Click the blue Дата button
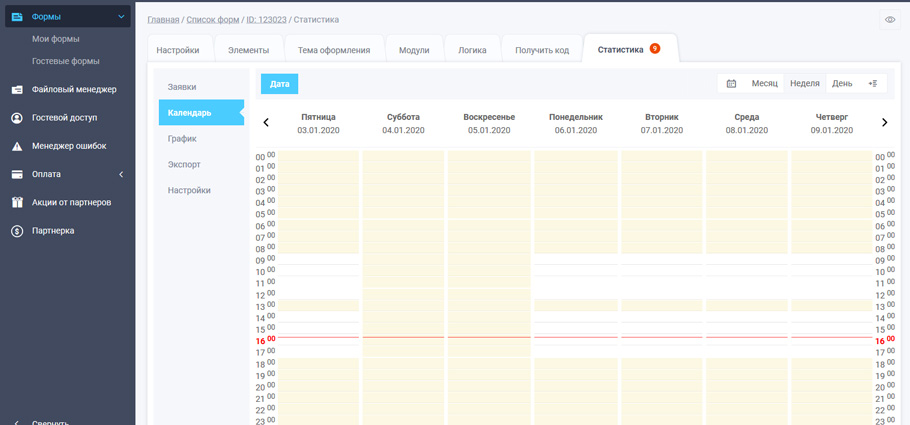Screen dimensions: 910x425 279,84
